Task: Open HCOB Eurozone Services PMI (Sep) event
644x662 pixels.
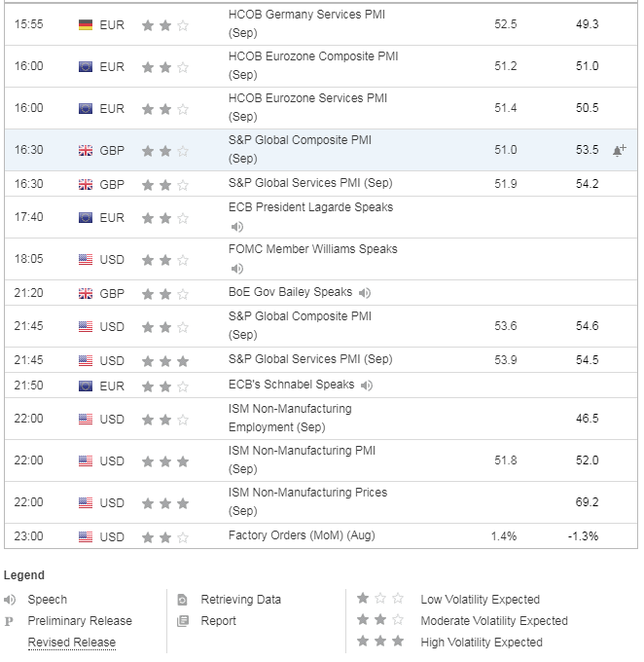Action: [x=307, y=107]
